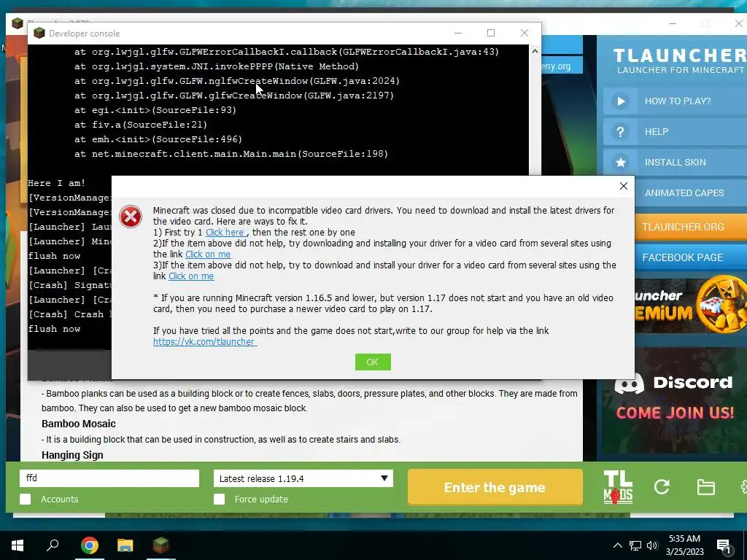
Task: Click the 'Here I am!' console line
Action: click(57, 183)
